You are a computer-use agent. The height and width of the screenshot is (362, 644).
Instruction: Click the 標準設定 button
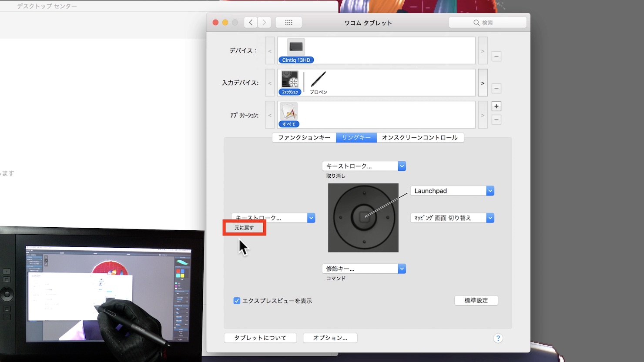click(x=476, y=300)
